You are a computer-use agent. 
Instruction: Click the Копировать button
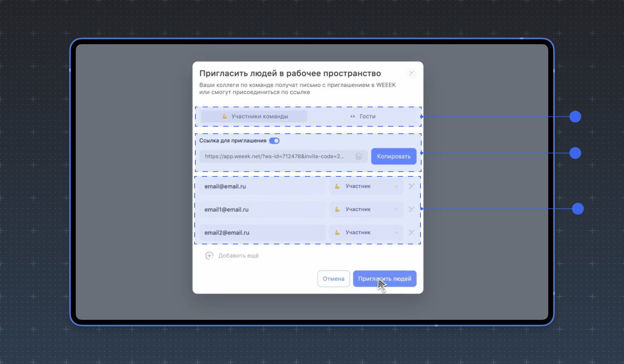(x=393, y=156)
